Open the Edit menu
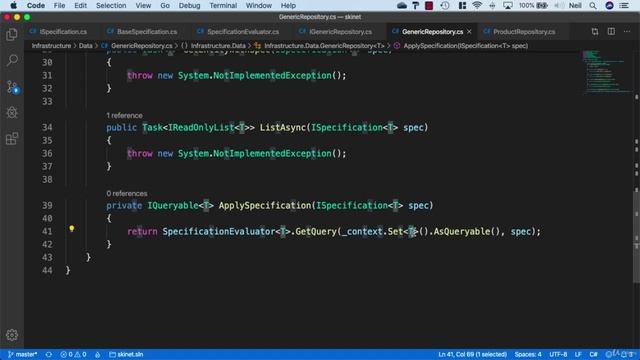The height and width of the screenshot is (360, 640). (x=80, y=5)
